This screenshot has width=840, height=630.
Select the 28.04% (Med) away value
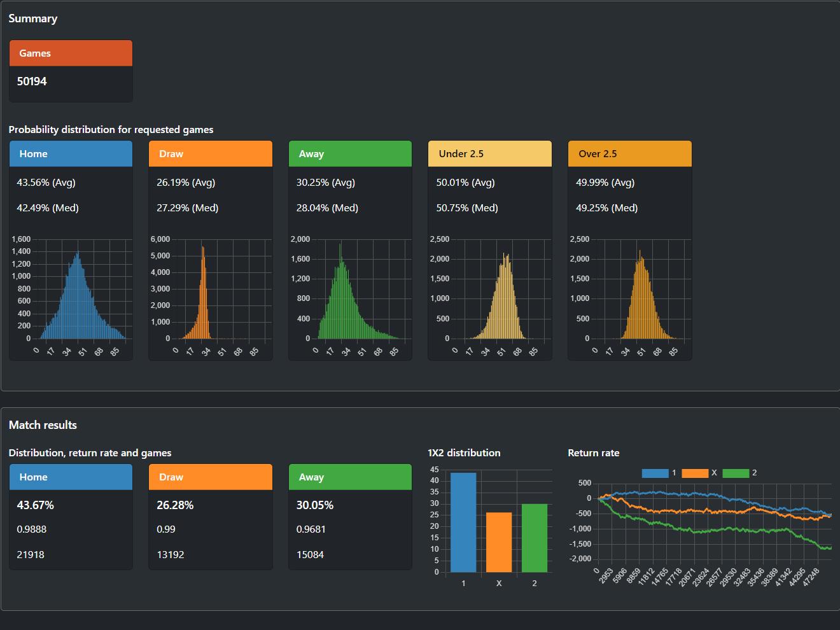tap(327, 208)
